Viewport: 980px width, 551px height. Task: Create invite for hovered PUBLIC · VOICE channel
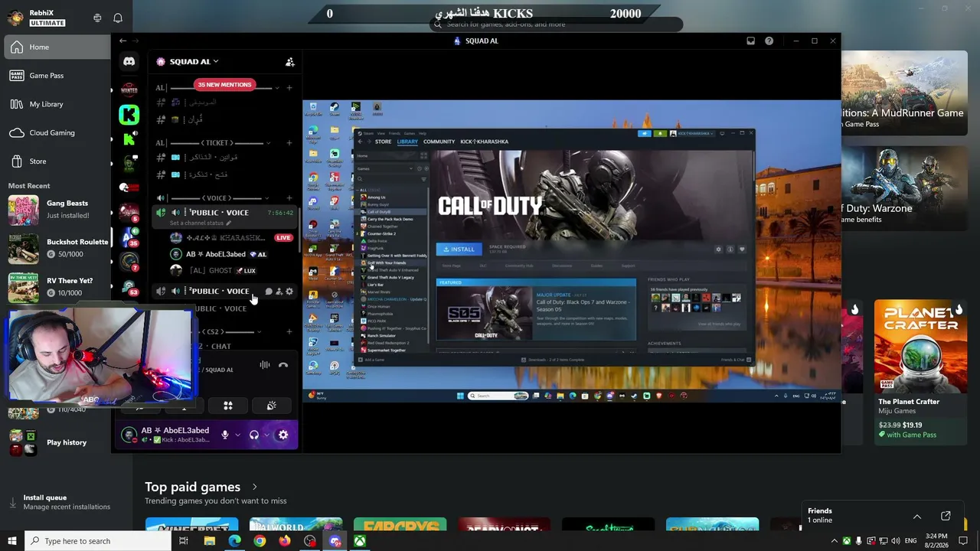[279, 292]
